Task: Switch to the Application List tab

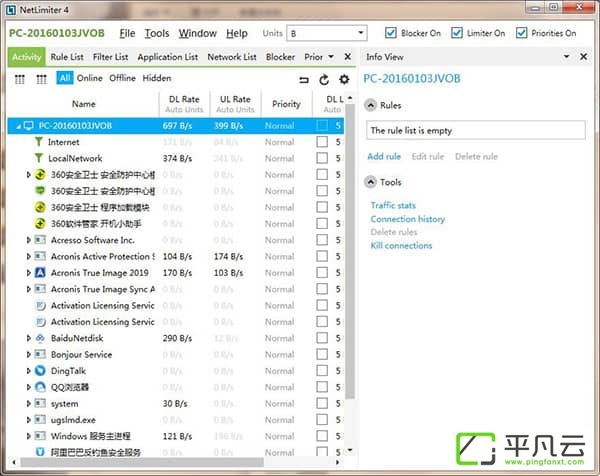Action: point(168,57)
